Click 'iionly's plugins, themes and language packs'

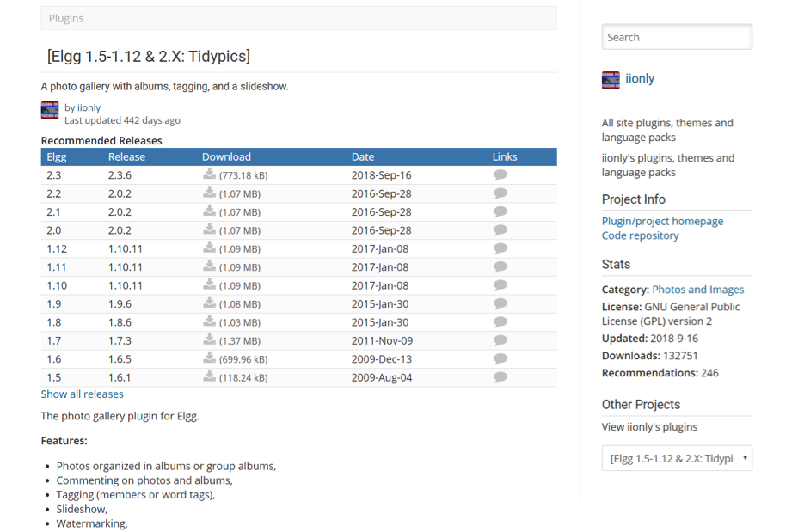coord(668,165)
